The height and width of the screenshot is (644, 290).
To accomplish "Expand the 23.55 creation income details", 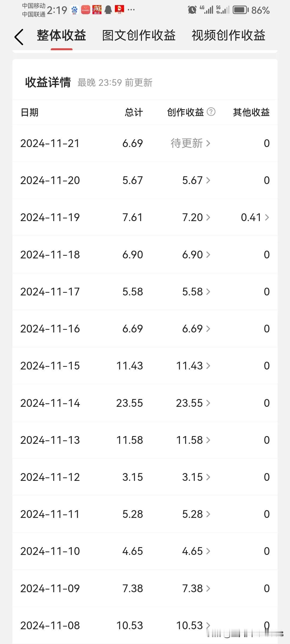I will [x=193, y=403].
